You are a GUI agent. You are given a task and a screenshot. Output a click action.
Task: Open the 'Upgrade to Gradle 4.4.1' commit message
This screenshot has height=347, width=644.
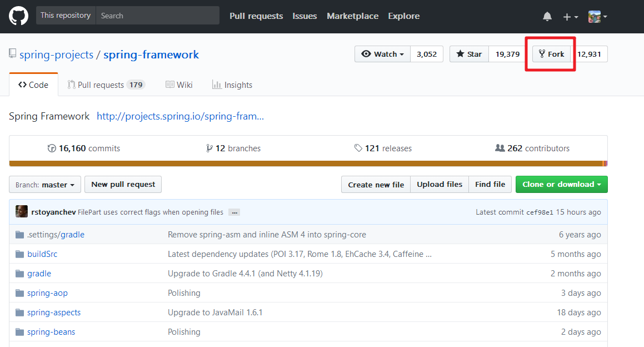(245, 274)
